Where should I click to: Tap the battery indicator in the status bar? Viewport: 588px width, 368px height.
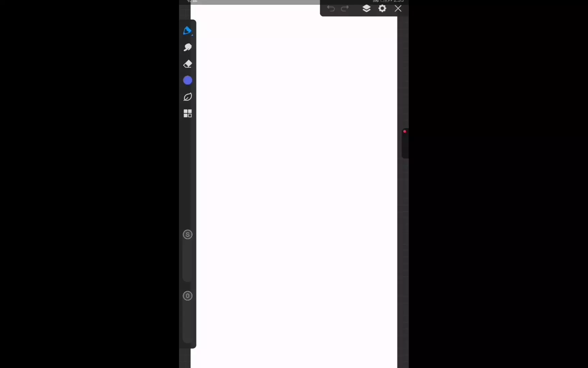click(385, 1)
